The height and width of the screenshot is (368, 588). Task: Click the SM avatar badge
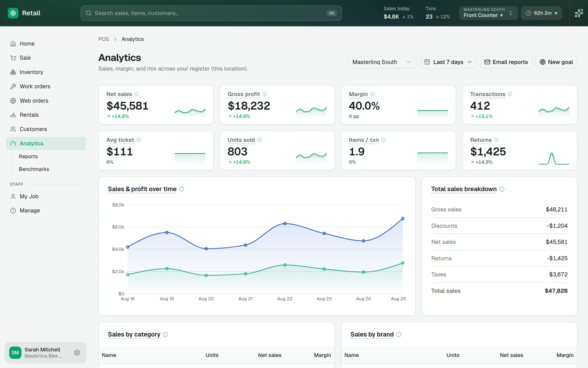[15, 353]
